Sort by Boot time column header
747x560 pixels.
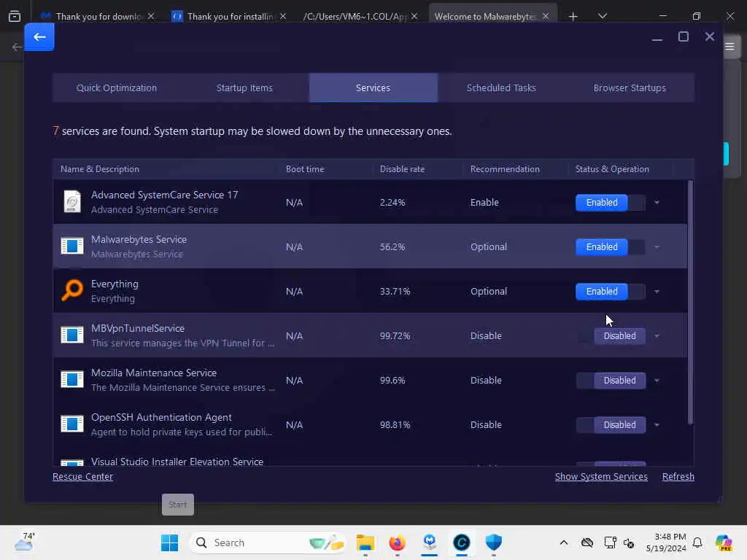305,169
